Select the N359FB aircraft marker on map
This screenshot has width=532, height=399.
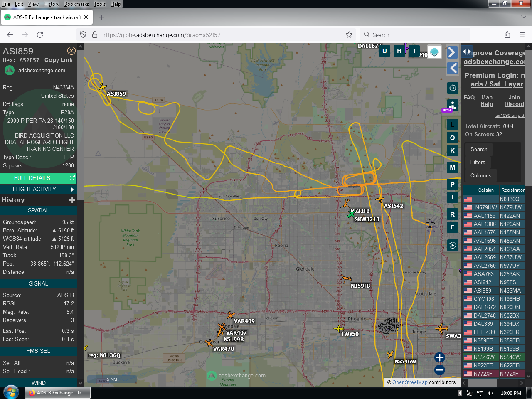point(346,278)
